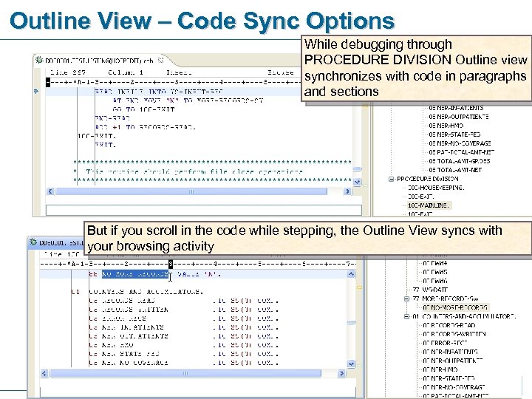The image size is (532, 399).
Task: Select 05 NBR-STATE-FED in upper outline
Action: [x=454, y=134]
